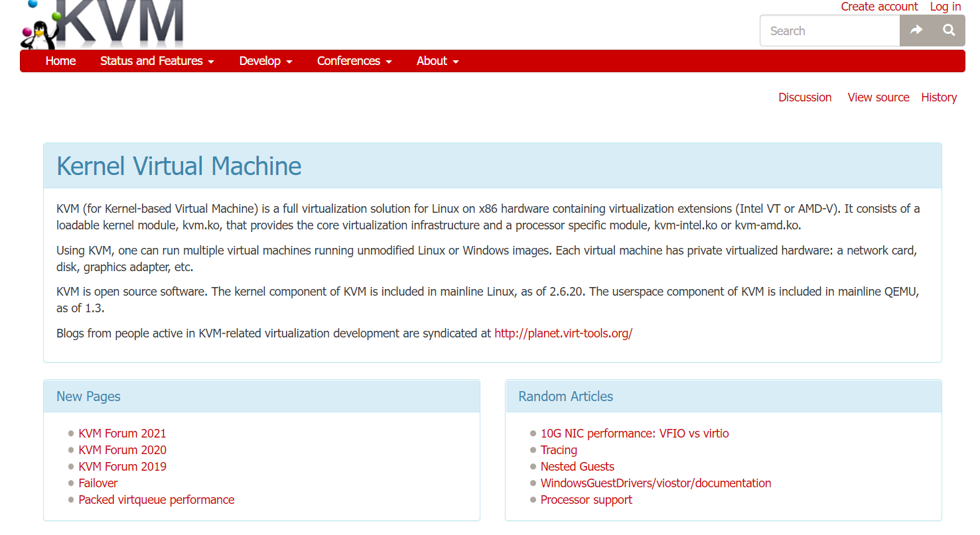Image resolution: width=980 pixels, height=535 pixels.
Task: Open the KVM Forum 2021 page
Action: [x=122, y=434]
